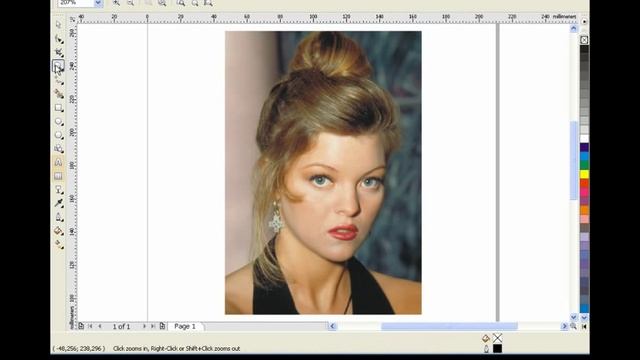Select the Shape tool
The image size is (640, 360).
58,39
